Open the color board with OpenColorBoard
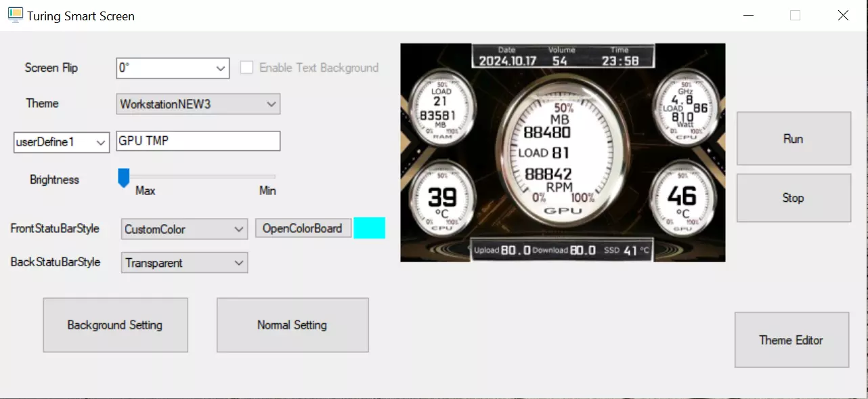 pos(303,228)
